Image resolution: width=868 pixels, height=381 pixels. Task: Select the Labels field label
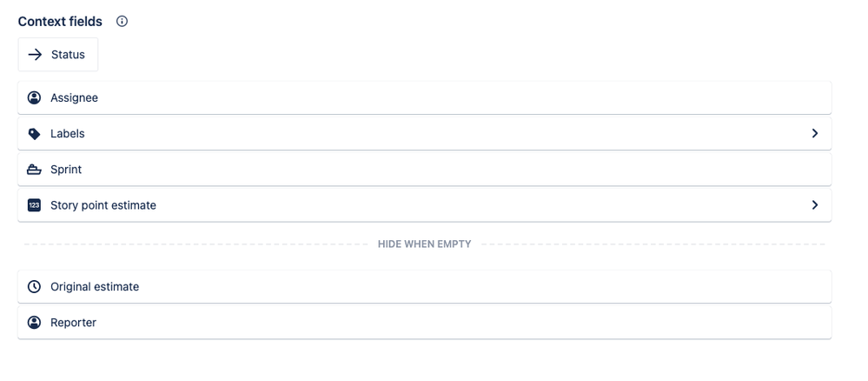pos(68,134)
